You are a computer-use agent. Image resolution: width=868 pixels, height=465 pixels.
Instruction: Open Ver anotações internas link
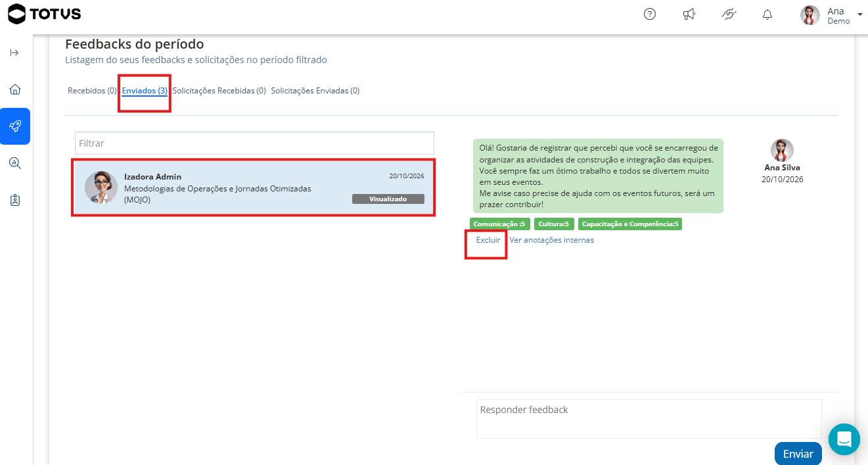click(552, 240)
